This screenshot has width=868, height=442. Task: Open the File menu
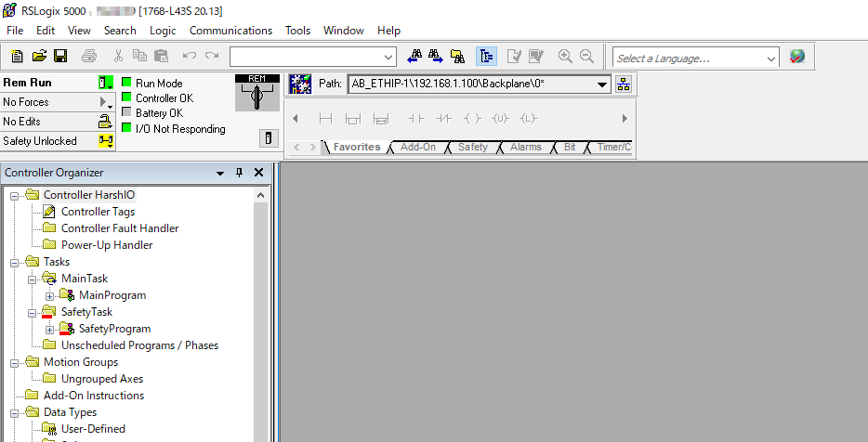[x=15, y=31]
